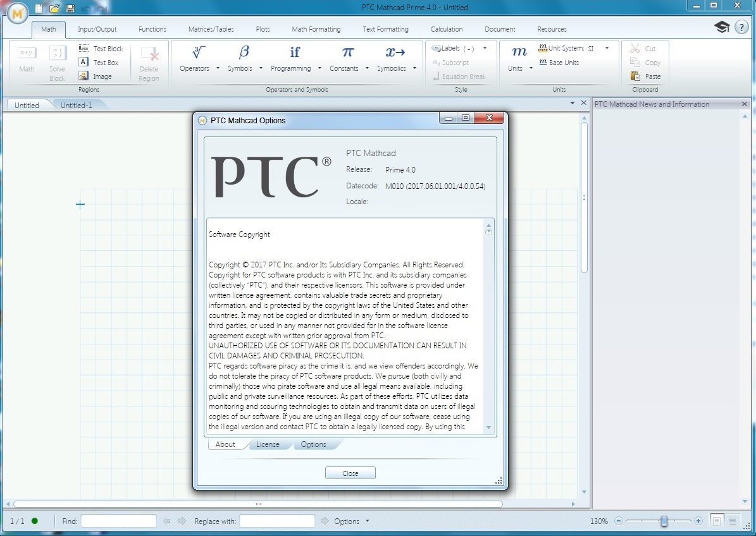Click the copyright text scroll down arrow
This screenshot has height=536, width=756.
(x=488, y=428)
